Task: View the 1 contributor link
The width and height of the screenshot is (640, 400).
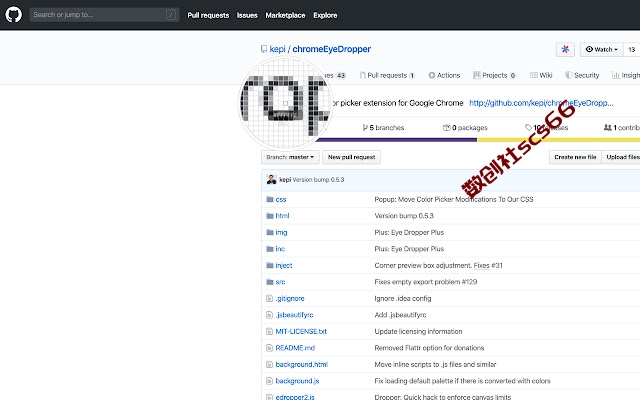Action: pyautogui.click(x=622, y=128)
